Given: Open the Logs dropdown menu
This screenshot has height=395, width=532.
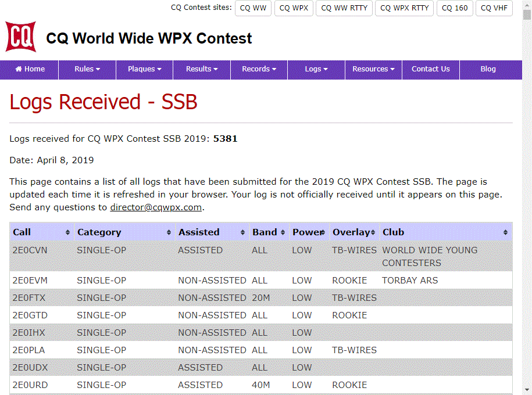Looking at the screenshot, I should tap(316, 69).
